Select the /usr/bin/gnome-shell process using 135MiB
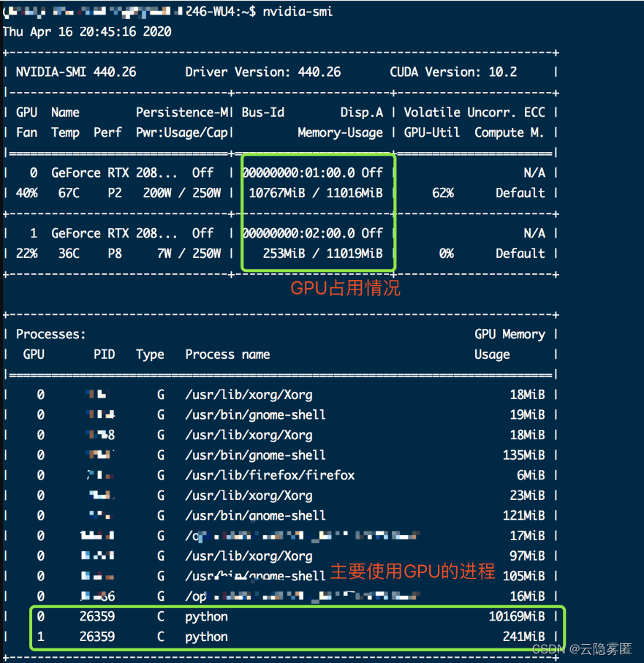Viewport: 644px width, 663px height. (256, 455)
